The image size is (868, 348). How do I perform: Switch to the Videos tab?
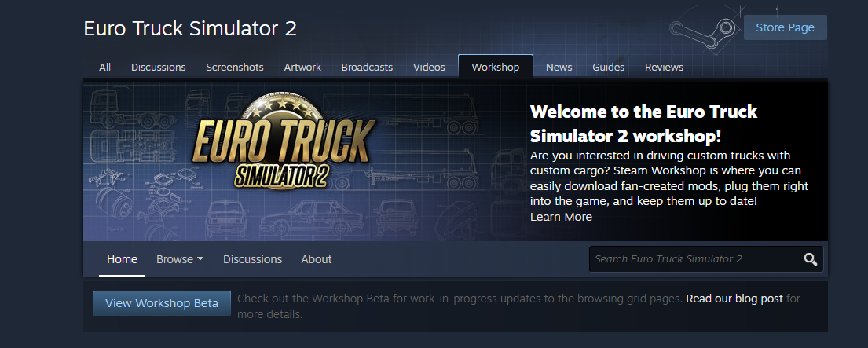(x=429, y=67)
